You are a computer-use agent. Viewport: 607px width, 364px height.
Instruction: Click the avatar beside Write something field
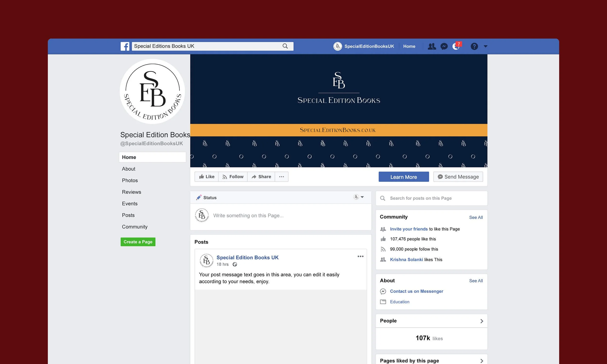click(x=202, y=215)
